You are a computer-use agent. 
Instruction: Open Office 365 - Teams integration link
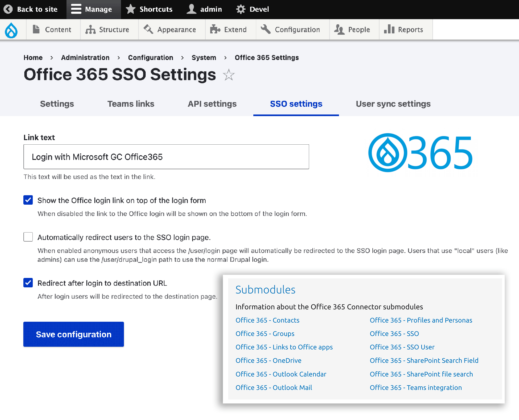(x=416, y=388)
